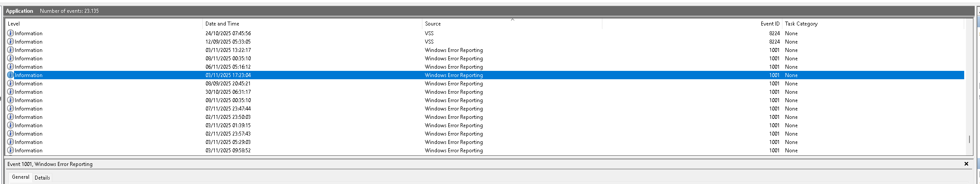Click the info icon of the 06/11/2025 05:16:12 event
The image size is (980, 184).
11,66
